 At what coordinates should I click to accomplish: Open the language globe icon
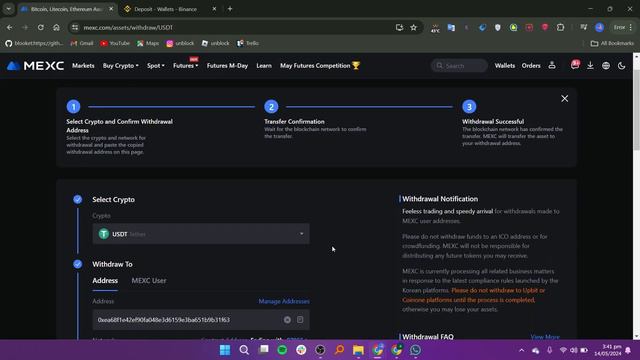coord(606,65)
